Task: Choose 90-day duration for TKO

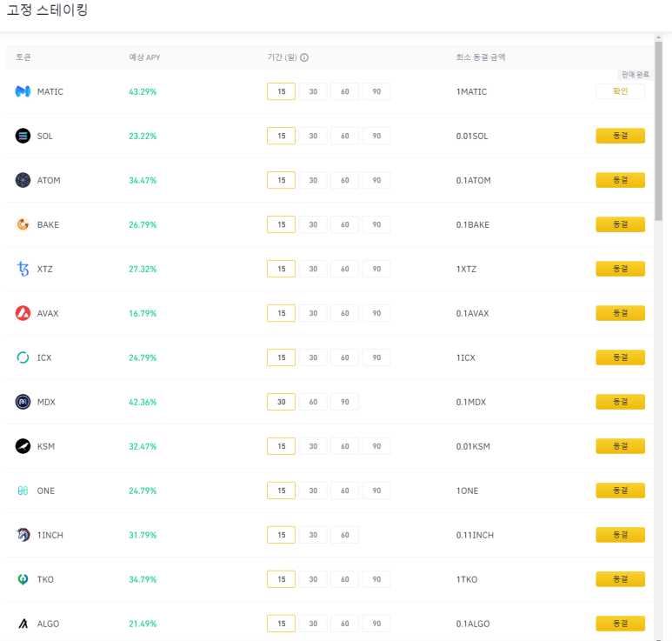Action: point(376,579)
